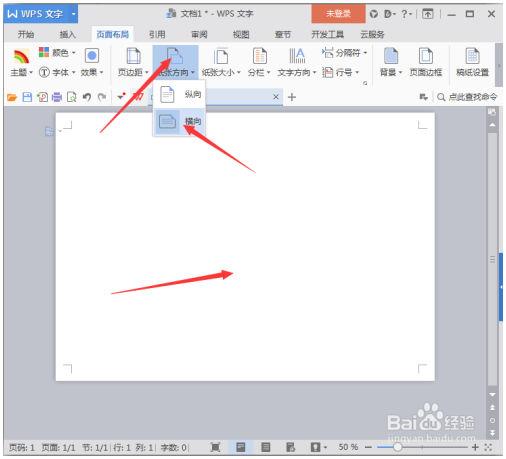The height and width of the screenshot is (459, 506).
Task: Click the plus button to add new tab
Action: tap(292, 97)
